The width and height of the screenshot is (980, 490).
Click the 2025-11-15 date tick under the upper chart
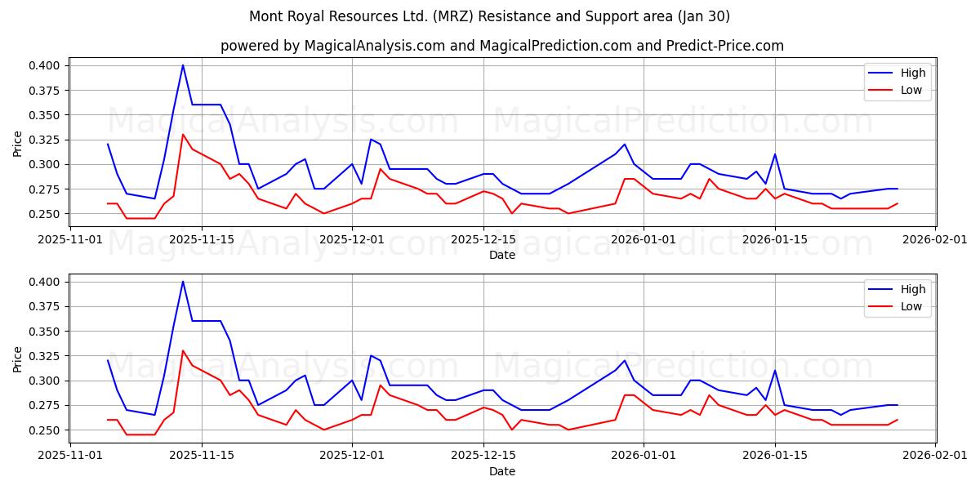click(x=202, y=239)
